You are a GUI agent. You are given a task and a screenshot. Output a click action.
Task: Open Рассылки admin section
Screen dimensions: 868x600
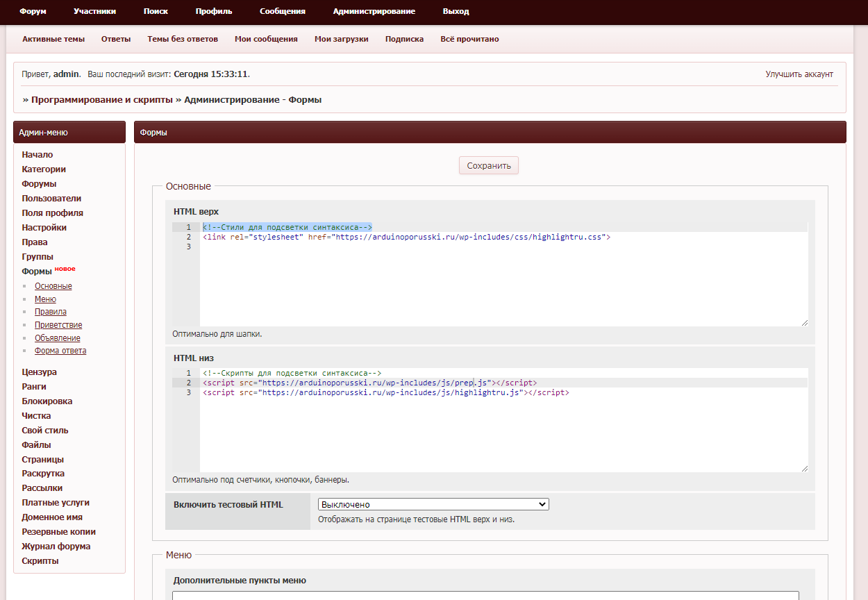click(x=42, y=488)
